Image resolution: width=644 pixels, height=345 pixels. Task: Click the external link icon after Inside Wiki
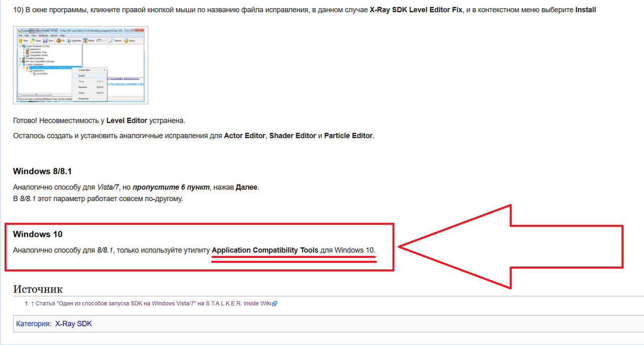pos(275,304)
